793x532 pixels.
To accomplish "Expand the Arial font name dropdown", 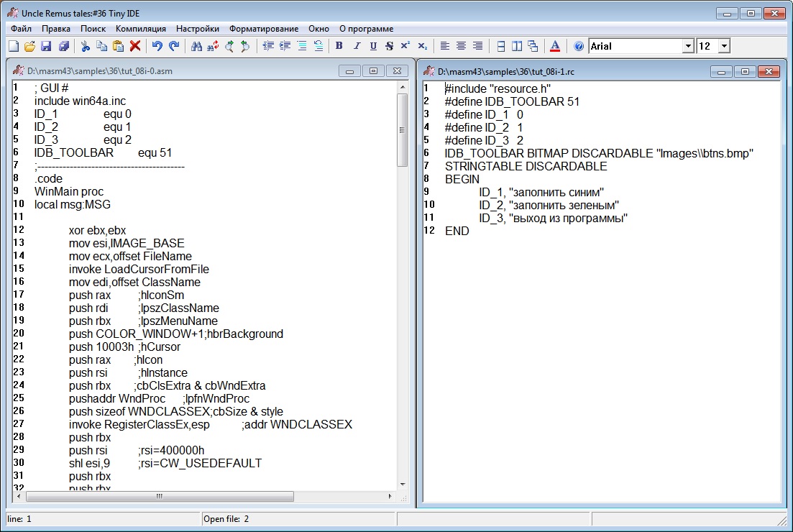I will (x=688, y=46).
